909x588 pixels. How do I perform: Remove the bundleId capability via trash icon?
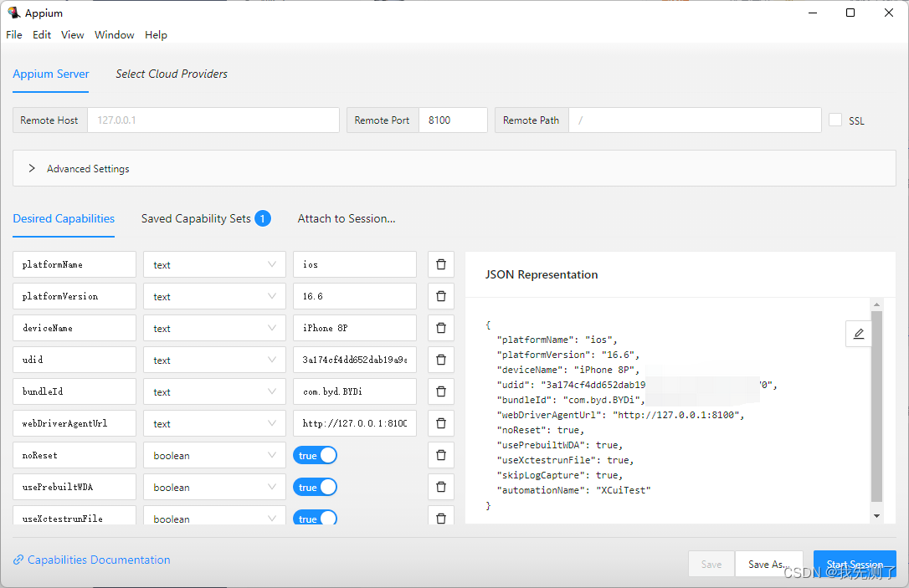pyautogui.click(x=441, y=391)
